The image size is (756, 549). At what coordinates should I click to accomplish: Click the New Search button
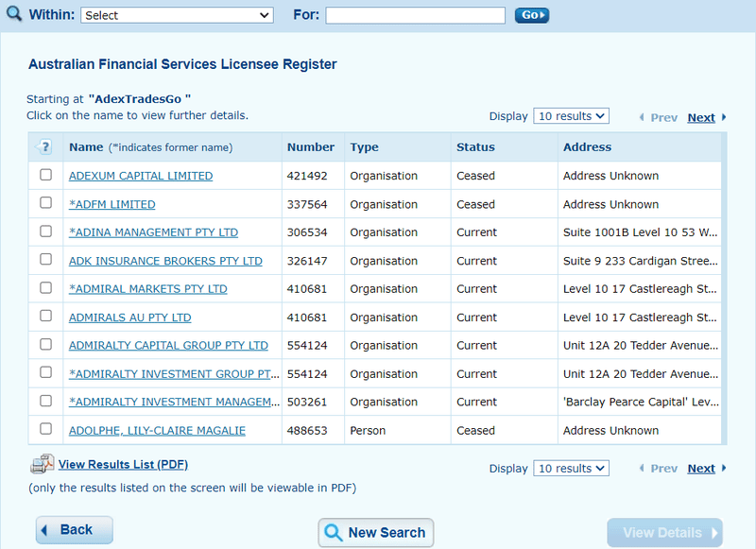click(x=376, y=533)
